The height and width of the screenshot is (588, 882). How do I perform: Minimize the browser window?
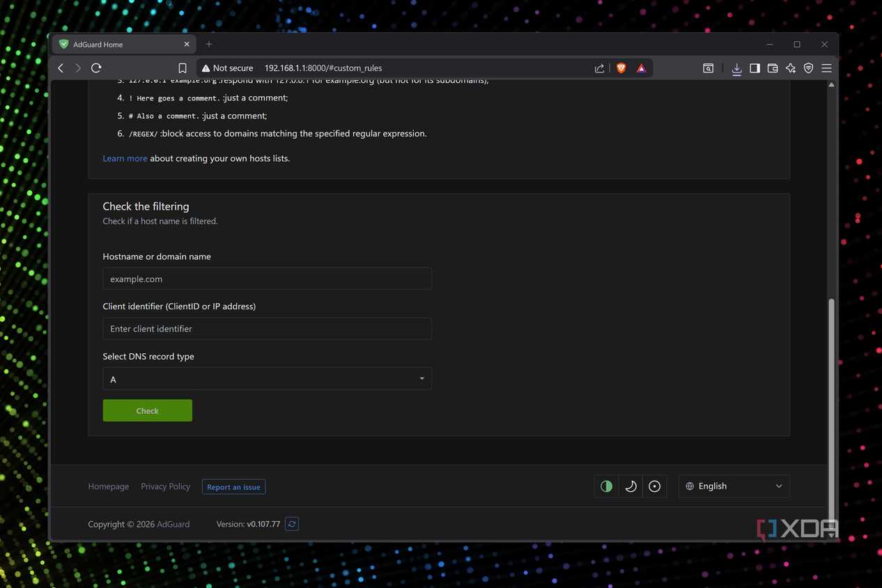click(770, 44)
